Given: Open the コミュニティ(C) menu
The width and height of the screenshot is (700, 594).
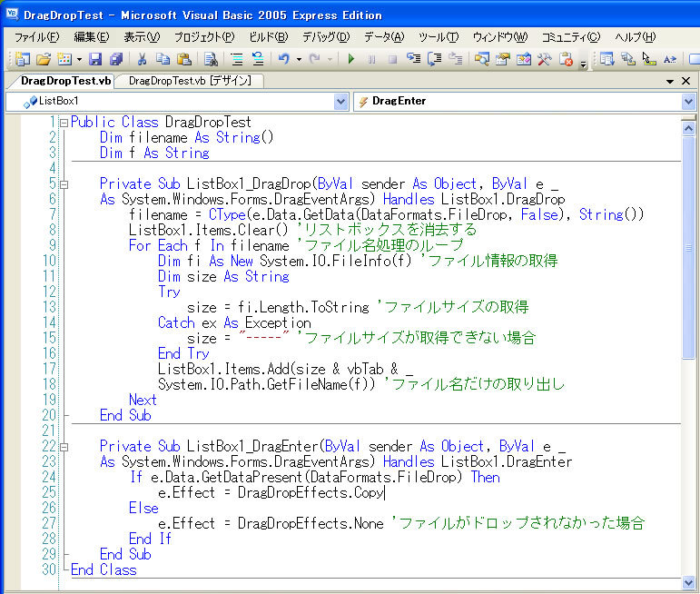Looking at the screenshot, I should (x=571, y=37).
